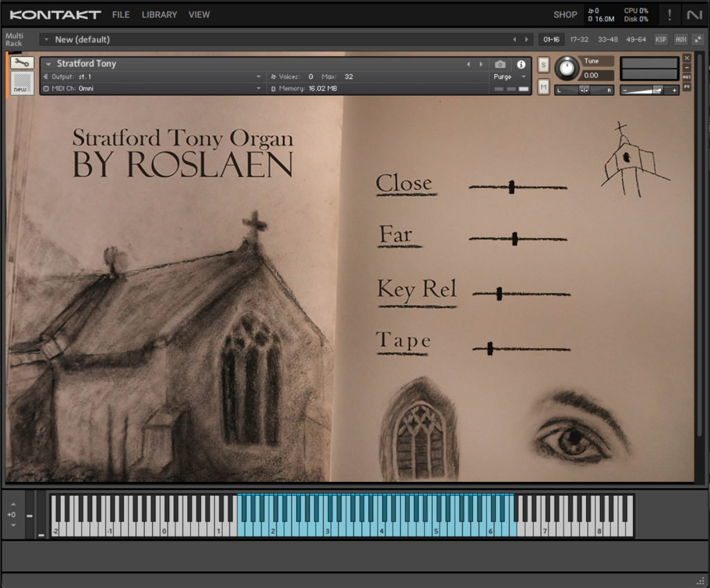
Task: Click the pan L-R slider
Action: coord(584,90)
